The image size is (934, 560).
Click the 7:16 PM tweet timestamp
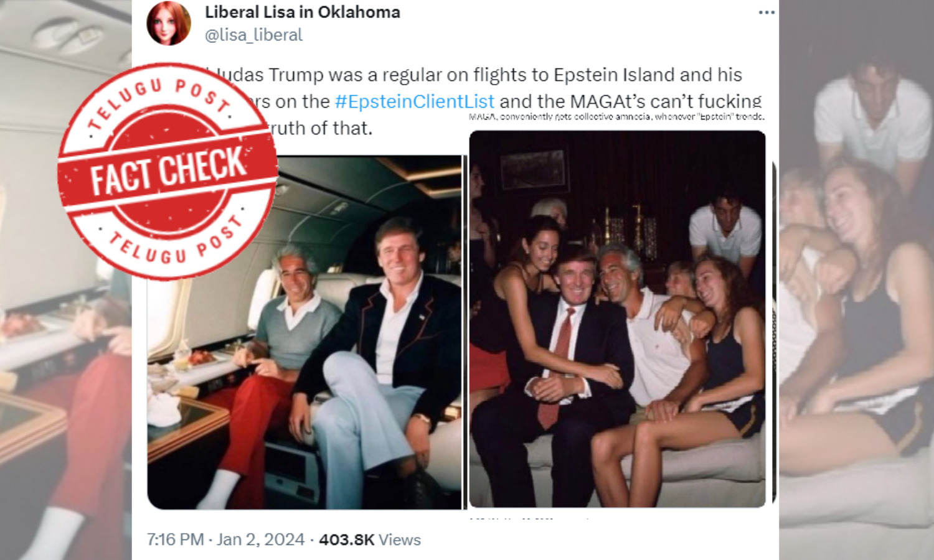tap(175, 539)
